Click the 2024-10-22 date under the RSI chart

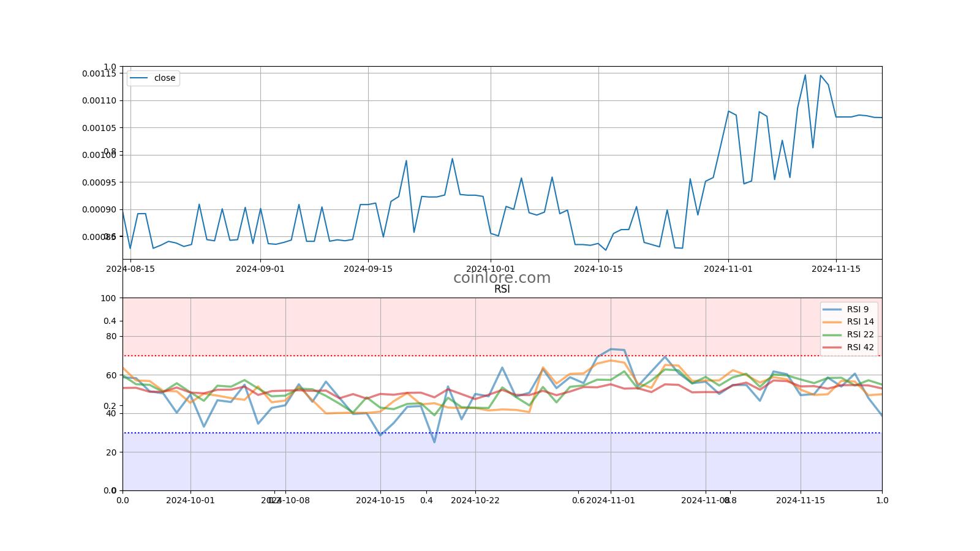(475, 500)
